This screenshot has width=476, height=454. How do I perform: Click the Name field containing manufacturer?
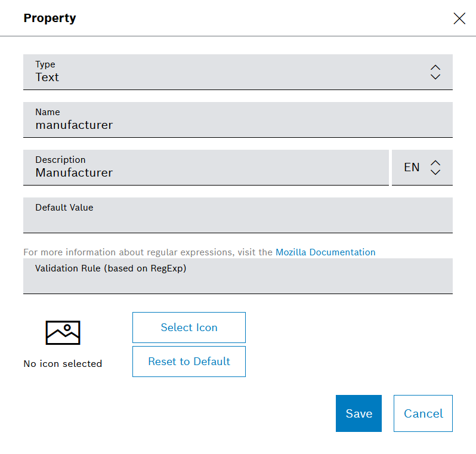pos(237,120)
